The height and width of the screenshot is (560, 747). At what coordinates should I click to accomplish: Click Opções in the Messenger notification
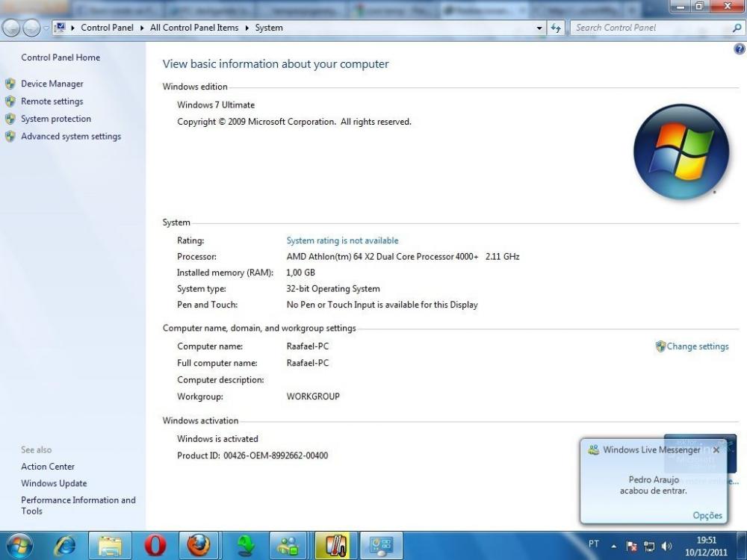coord(707,515)
